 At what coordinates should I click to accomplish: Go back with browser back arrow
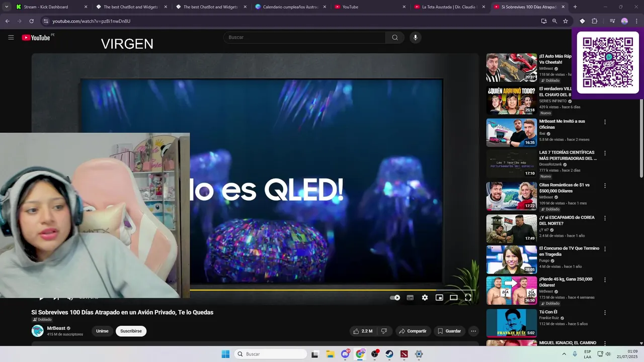[7, 21]
